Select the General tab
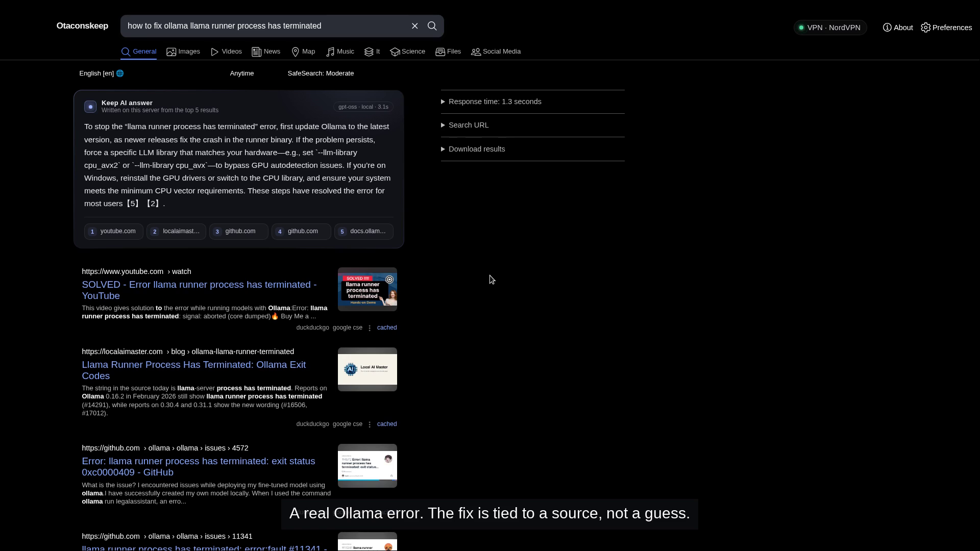This screenshot has height=551, width=980. [x=138, y=52]
